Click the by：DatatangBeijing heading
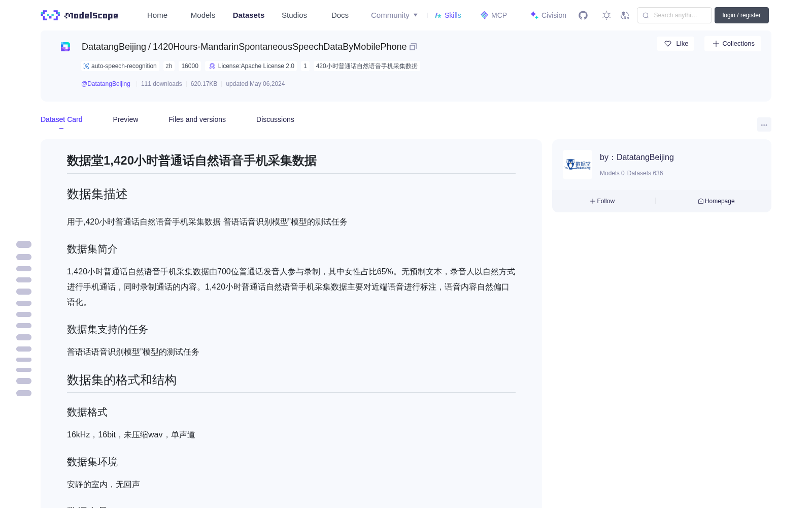812x508 pixels. [x=637, y=157]
